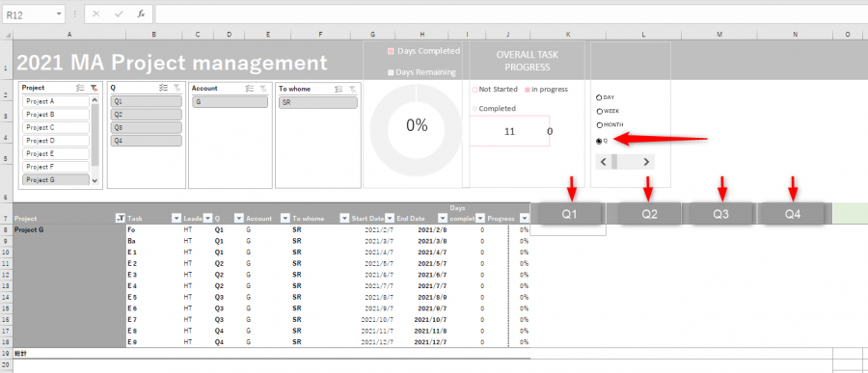Open the Progress column filter dropdown

(525, 218)
